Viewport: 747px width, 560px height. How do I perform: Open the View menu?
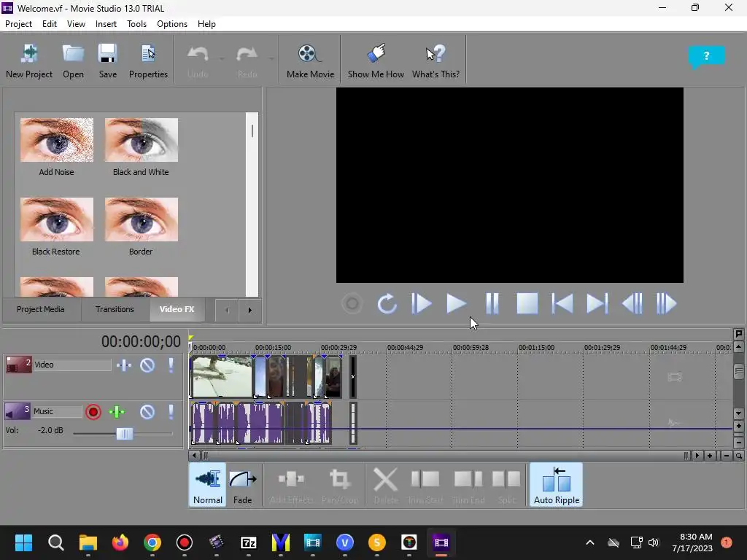(x=76, y=24)
